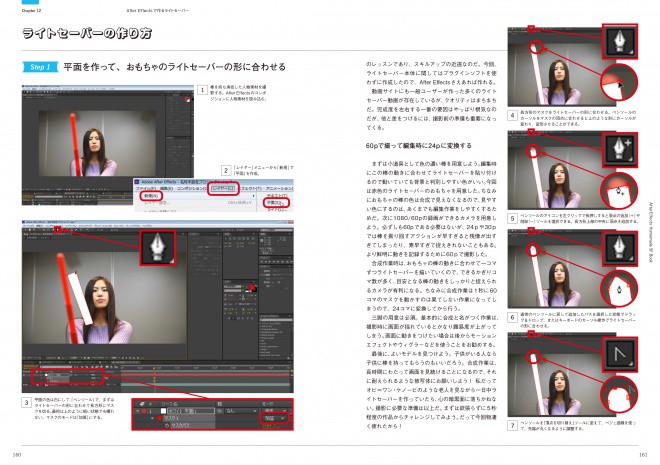
Task: Open the 編集(E) menu
Action: 166,189
